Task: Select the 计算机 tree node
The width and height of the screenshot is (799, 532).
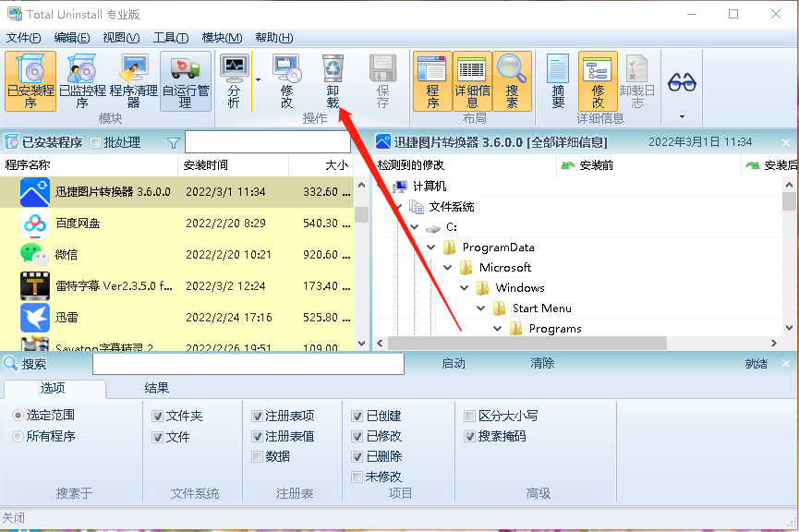Action: pyautogui.click(x=430, y=186)
